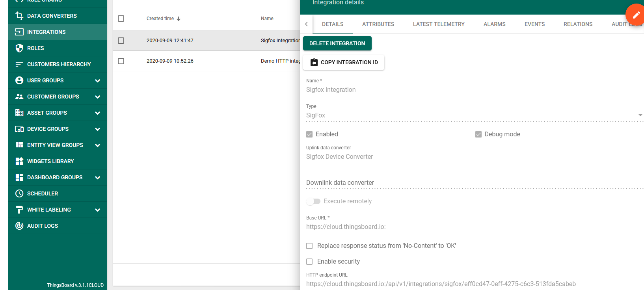Click the White Labeling paint roller icon
Image resolution: width=644 pixels, height=290 pixels.
(x=19, y=210)
